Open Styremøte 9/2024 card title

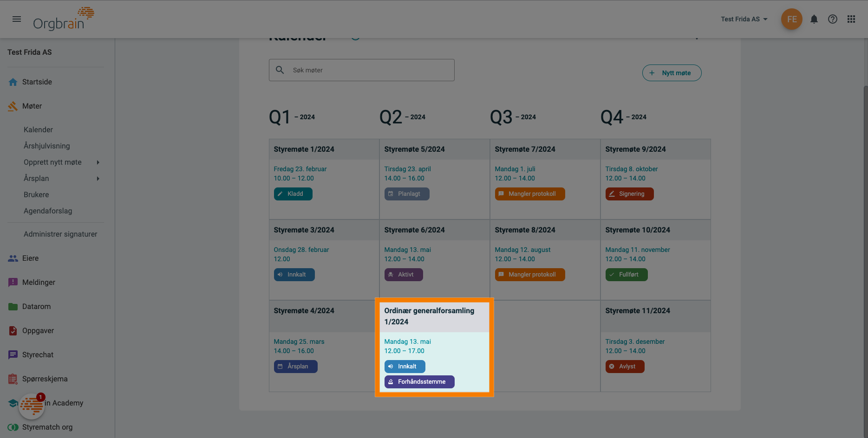[x=636, y=149]
